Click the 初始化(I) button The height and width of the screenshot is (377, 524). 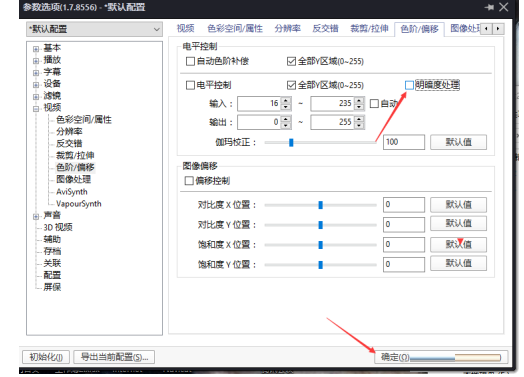46,357
